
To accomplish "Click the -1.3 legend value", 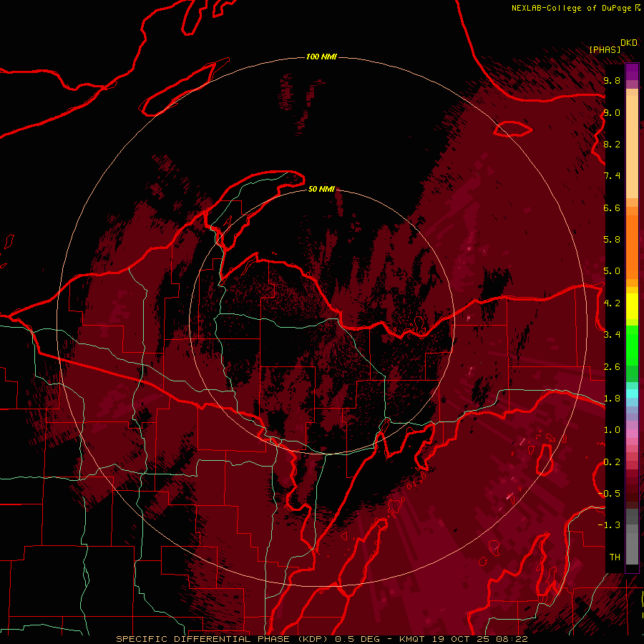I will (609, 525).
